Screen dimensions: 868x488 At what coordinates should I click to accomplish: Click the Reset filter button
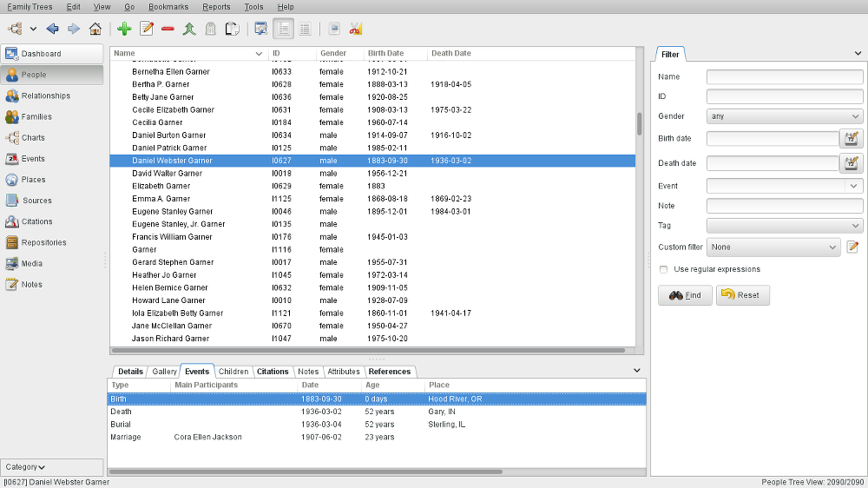click(x=742, y=295)
